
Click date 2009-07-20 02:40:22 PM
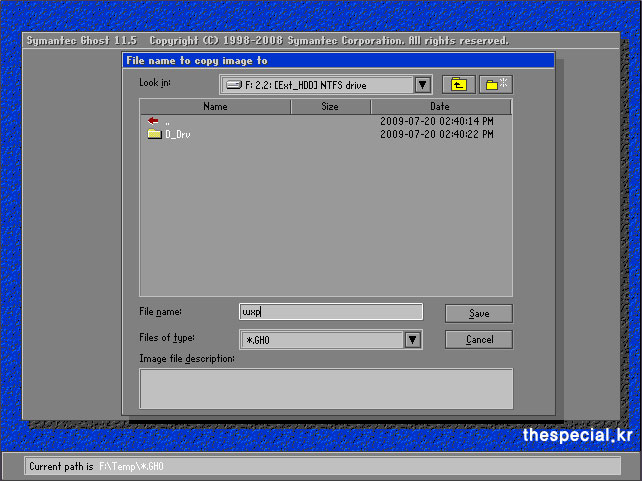click(436, 134)
